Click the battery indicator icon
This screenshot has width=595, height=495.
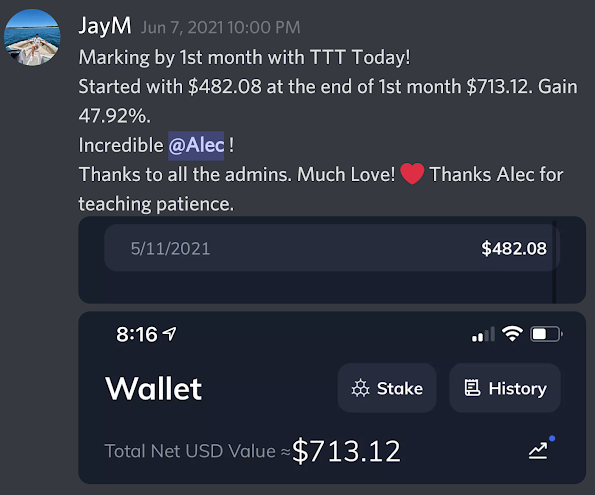[546, 334]
